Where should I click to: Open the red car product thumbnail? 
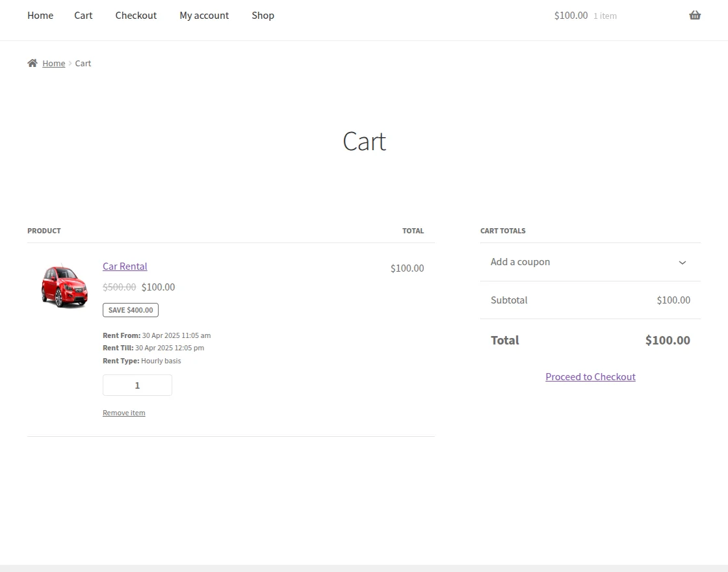64,285
